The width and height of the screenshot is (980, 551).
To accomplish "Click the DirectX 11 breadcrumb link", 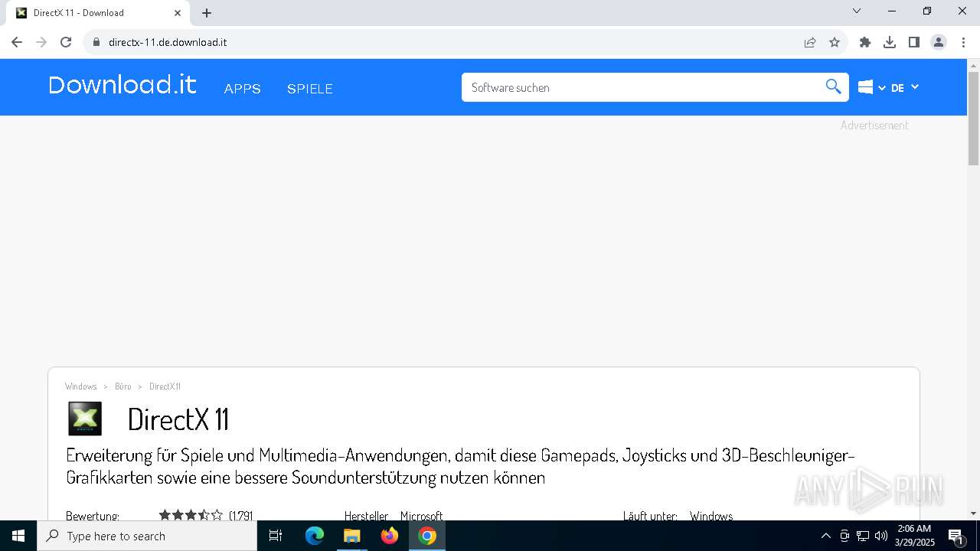I will [x=165, y=386].
